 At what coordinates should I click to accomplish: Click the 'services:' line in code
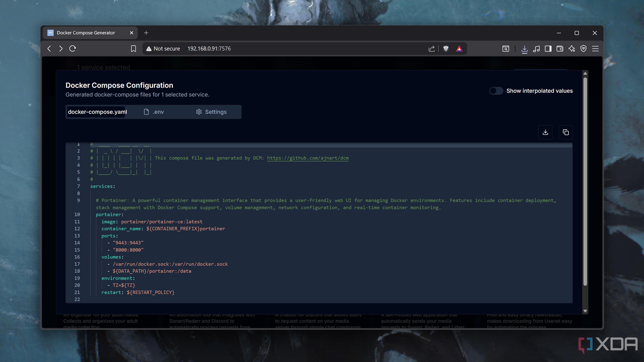103,186
